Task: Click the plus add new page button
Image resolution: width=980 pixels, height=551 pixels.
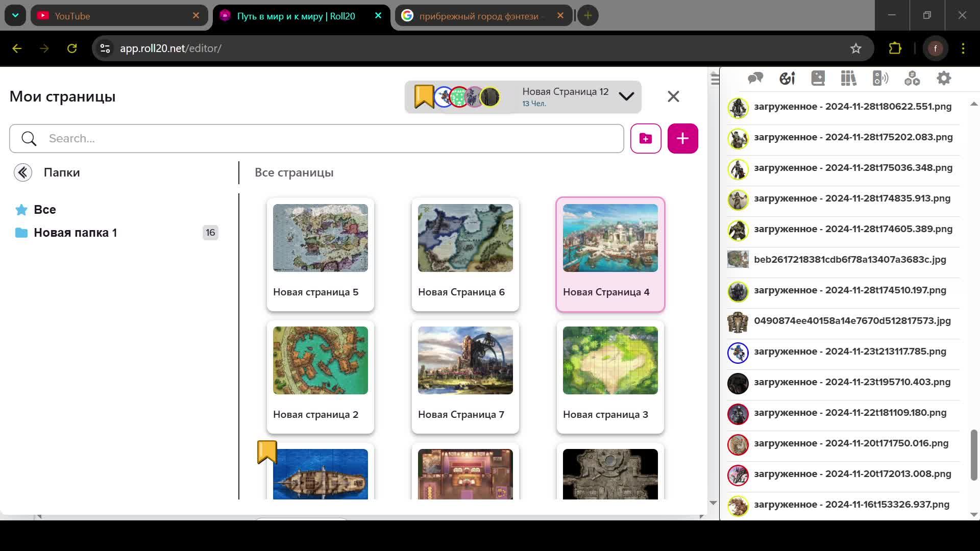Action: [x=682, y=138]
